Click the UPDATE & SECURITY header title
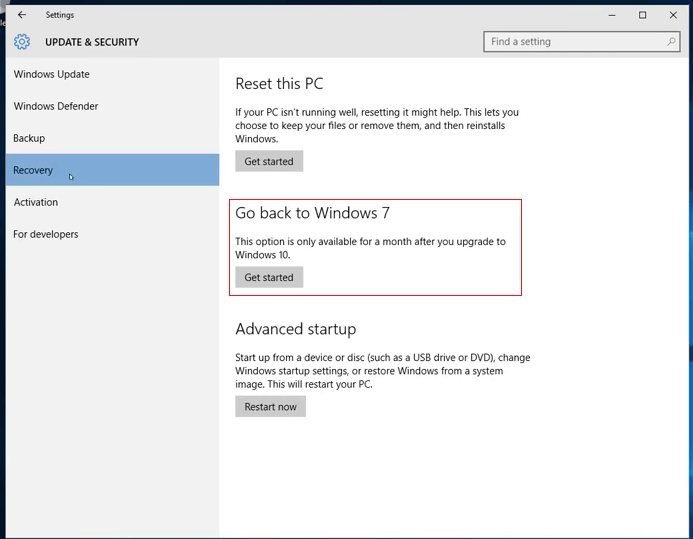The image size is (693, 539). pyautogui.click(x=92, y=42)
